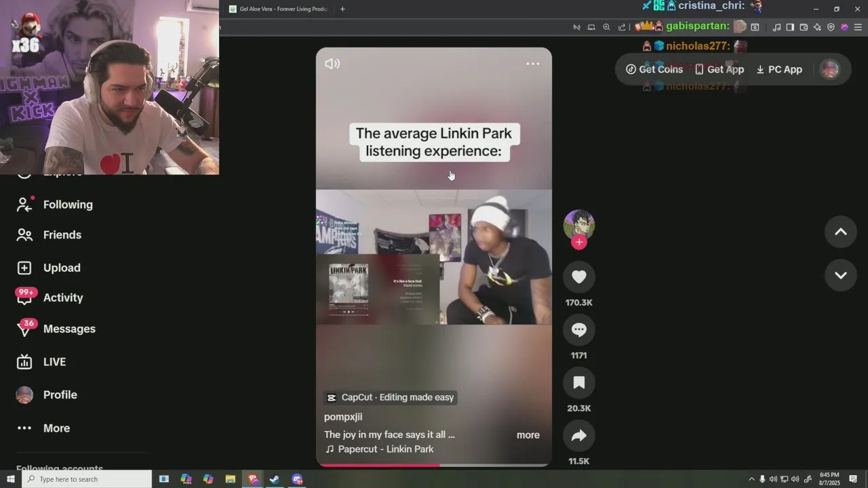Image resolution: width=868 pixels, height=488 pixels.
Task: Open the clock showing 6:45 PM
Action: click(829, 479)
